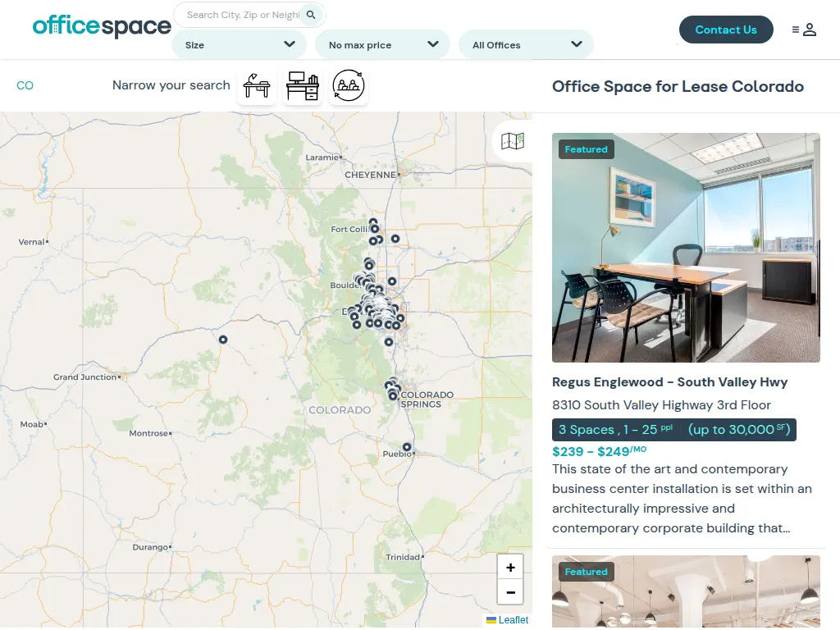Viewport: 840px width, 630px height.
Task: Click the Featured badge on Regus listing
Action: (x=586, y=149)
